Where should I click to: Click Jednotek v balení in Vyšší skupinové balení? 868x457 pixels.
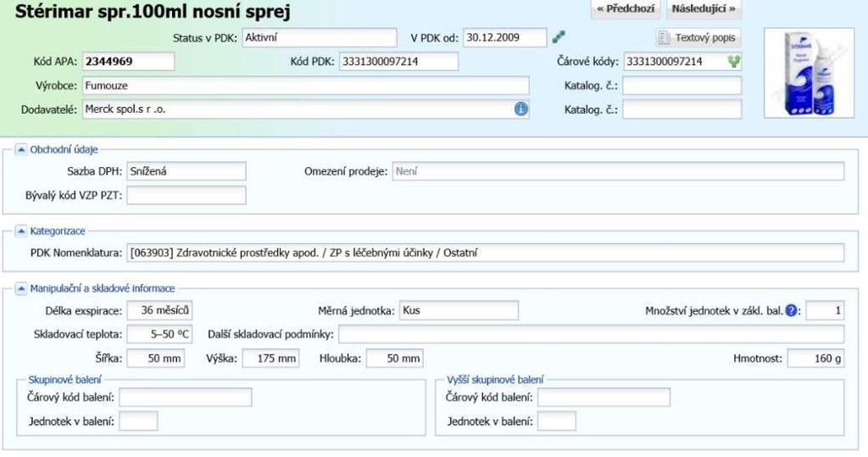click(x=557, y=421)
